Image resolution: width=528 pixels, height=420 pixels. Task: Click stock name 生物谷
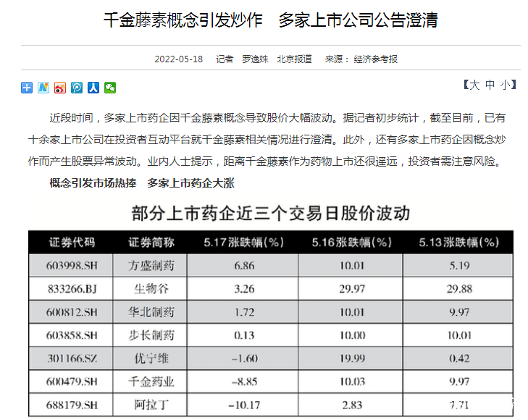click(151, 289)
